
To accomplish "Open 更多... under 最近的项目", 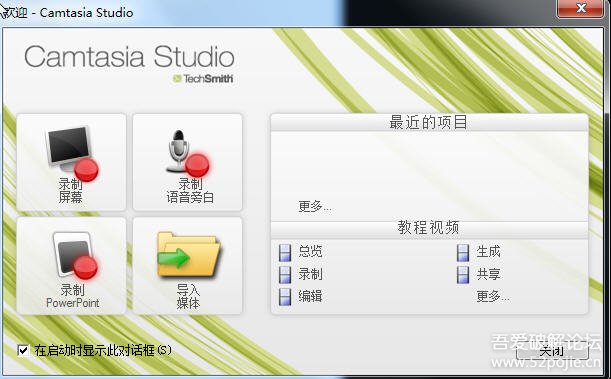I will (x=314, y=206).
